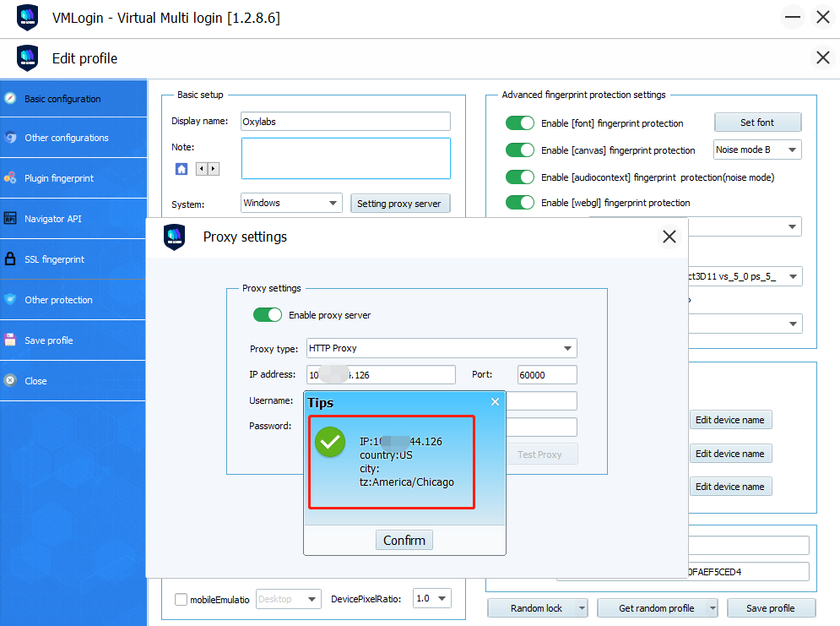Check the mobileEmulation checkbox

(x=181, y=599)
